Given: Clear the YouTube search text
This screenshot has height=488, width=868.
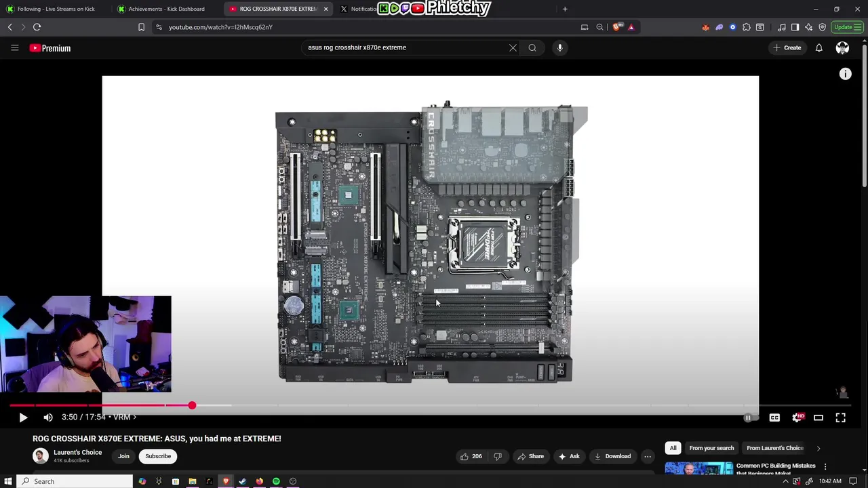Looking at the screenshot, I should click(x=513, y=47).
